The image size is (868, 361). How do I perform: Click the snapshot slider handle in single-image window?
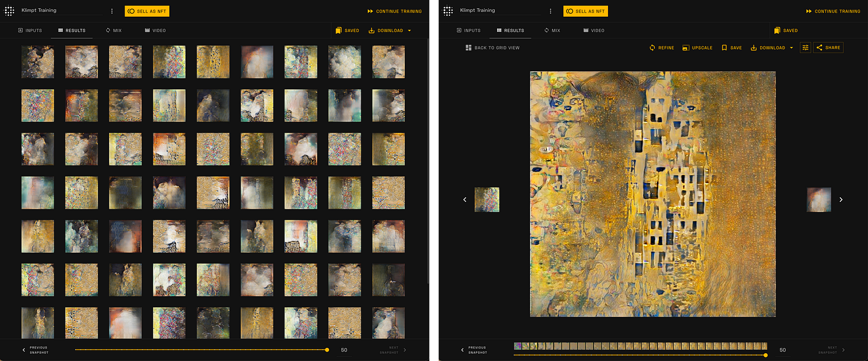[x=765, y=355]
